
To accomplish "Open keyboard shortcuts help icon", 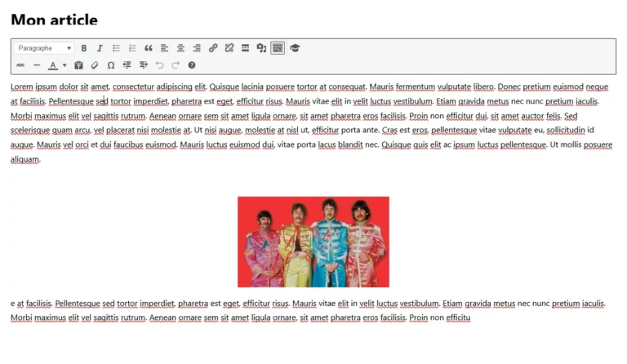I will point(192,65).
